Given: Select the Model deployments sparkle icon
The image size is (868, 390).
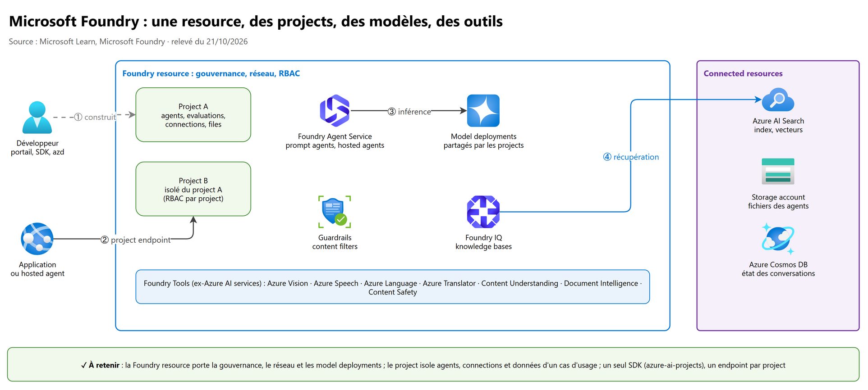Looking at the screenshot, I should pos(483,110).
